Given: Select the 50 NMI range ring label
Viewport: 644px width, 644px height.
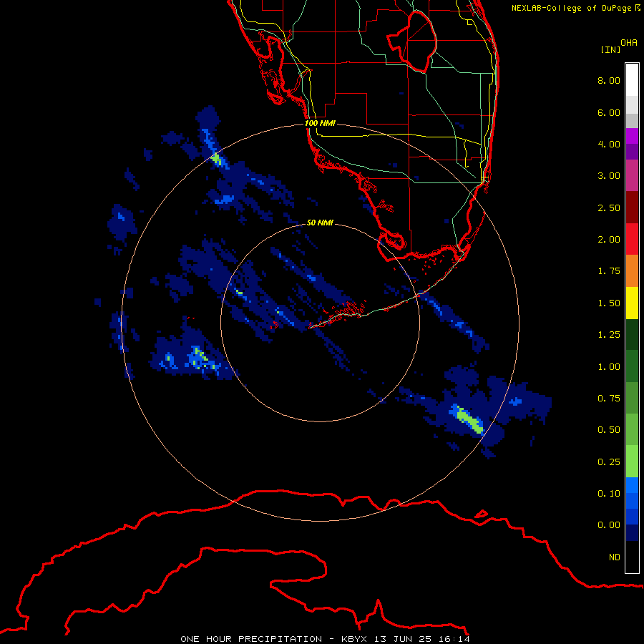Looking at the screenshot, I should 320,223.
